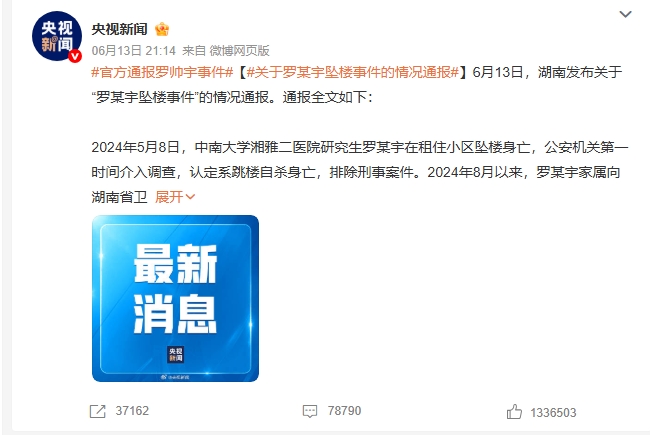Screen dimensions: 650x435
Task: Click the like count 1336503
Action: point(553,413)
